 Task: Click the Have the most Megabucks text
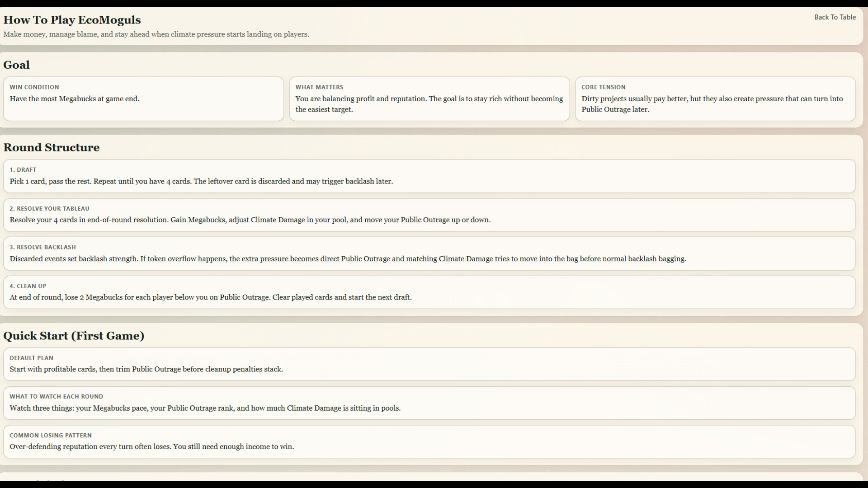74,99
